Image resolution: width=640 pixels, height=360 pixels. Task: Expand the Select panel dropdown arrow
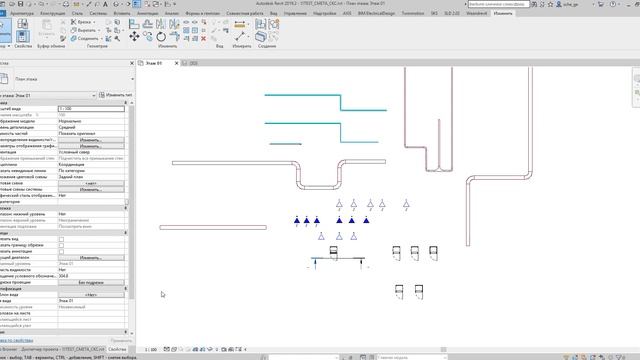tap(9, 46)
